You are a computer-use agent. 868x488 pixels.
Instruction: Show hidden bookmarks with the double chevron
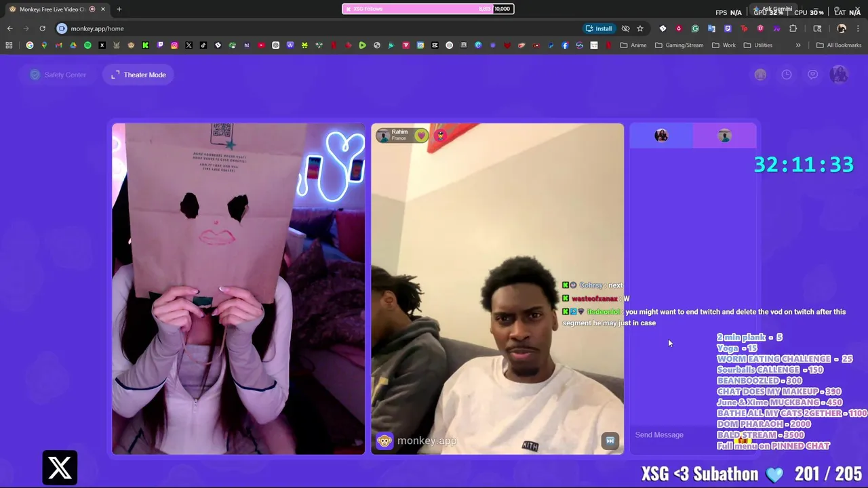[x=798, y=45]
